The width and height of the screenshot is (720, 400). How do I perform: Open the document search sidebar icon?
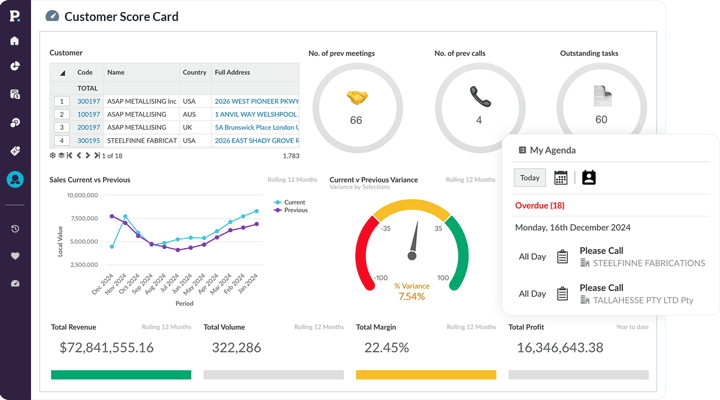coord(15,94)
